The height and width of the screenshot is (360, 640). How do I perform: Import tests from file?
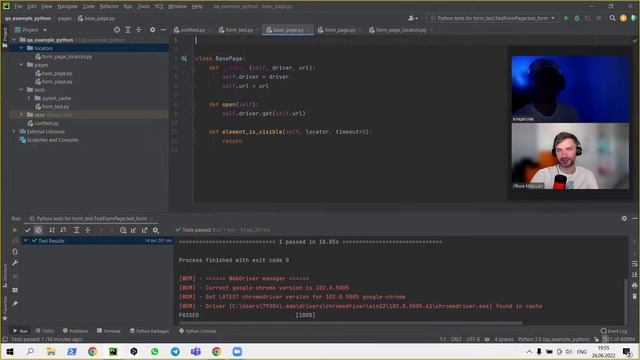click(x=133, y=230)
